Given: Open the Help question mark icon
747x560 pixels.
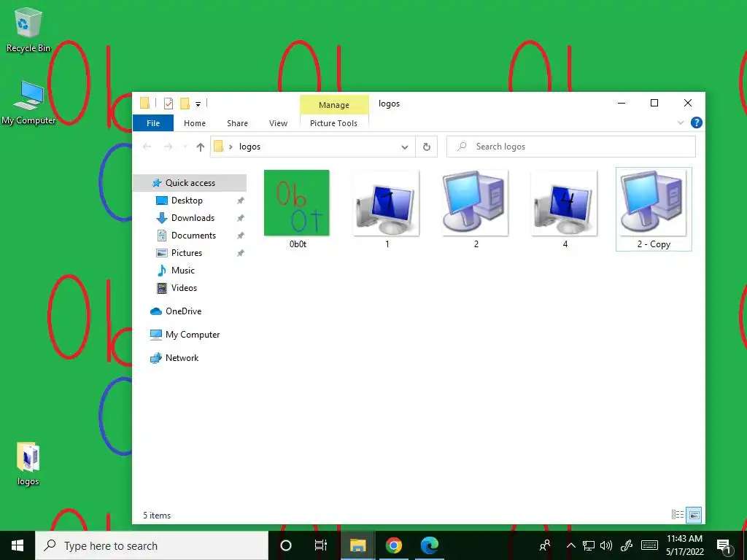Looking at the screenshot, I should pos(696,122).
